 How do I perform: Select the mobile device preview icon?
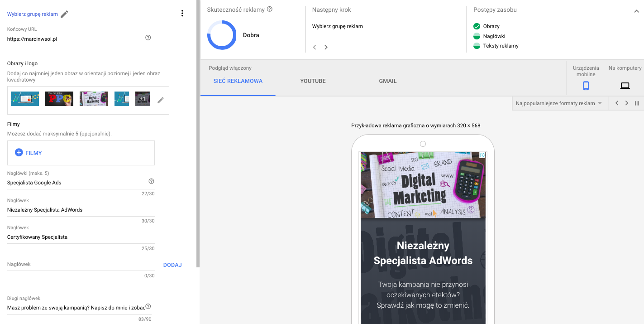(x=586, y=86)
